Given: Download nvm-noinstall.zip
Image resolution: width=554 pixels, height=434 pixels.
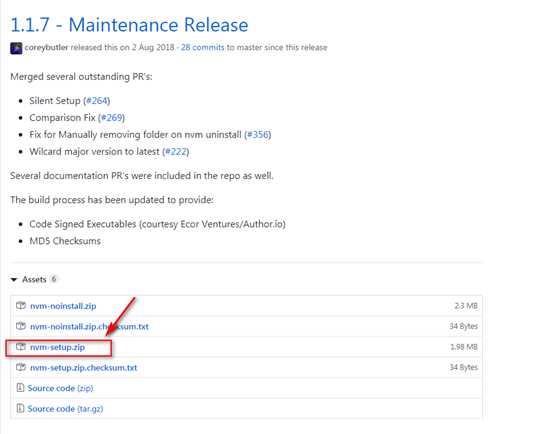Looking at the screenshot, I should (x=63, y=306).
